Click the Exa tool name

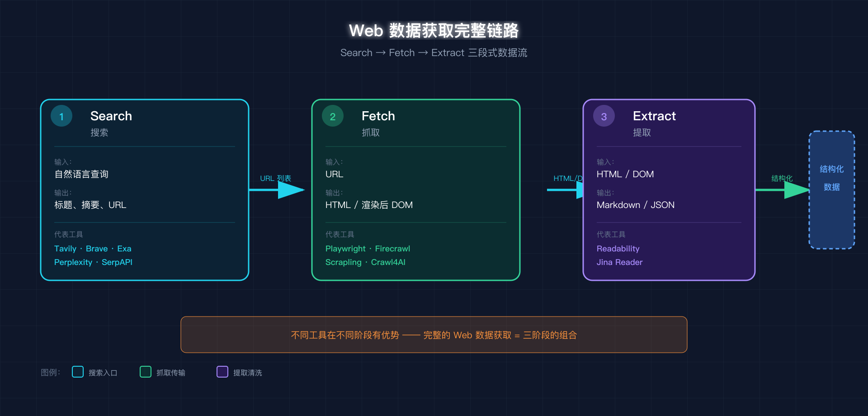pyautogui.click(x=124, y=249)
